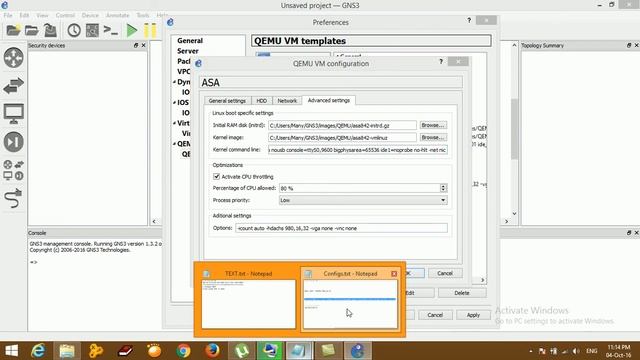
Task: Click the Kernel command line field
Action: click(358, 150)
